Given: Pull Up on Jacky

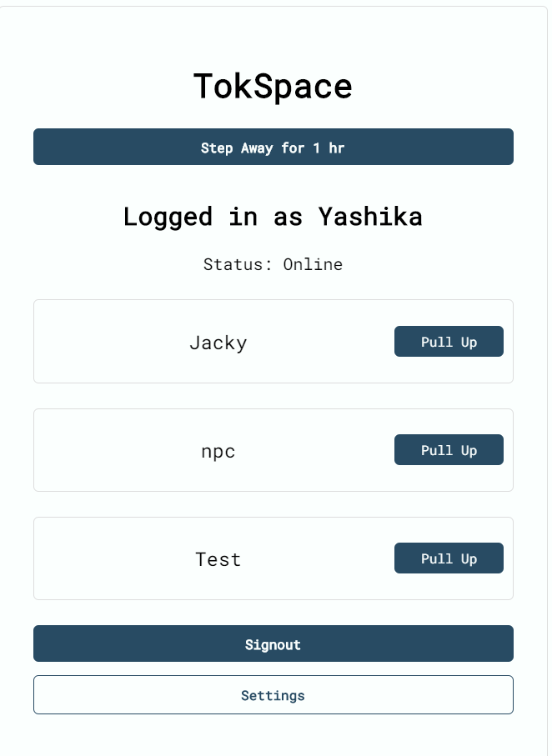Looking at the screenshot, I should 449,342.
